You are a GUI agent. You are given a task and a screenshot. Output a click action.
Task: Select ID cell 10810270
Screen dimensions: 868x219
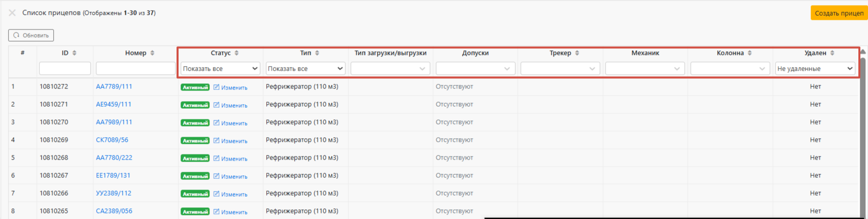[54, 122]
